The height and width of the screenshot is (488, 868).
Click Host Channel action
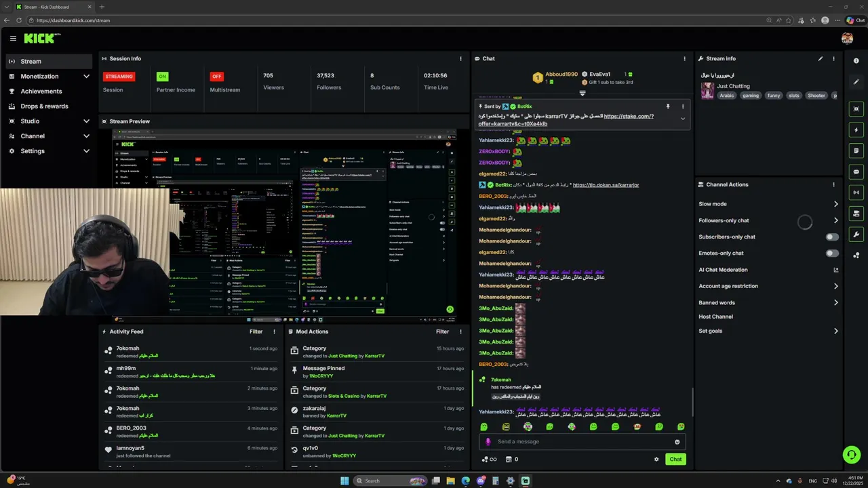[x=716, y=317]
